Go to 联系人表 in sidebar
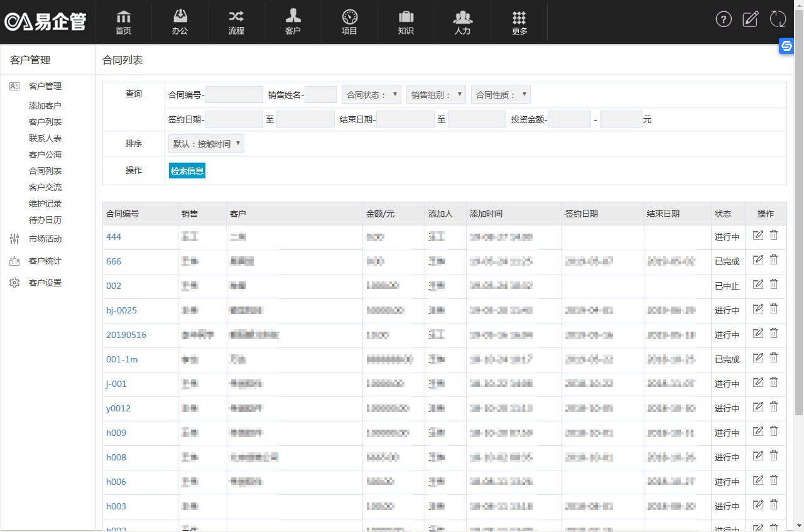This screenshot has height=532, width=804. pos(45,138)
